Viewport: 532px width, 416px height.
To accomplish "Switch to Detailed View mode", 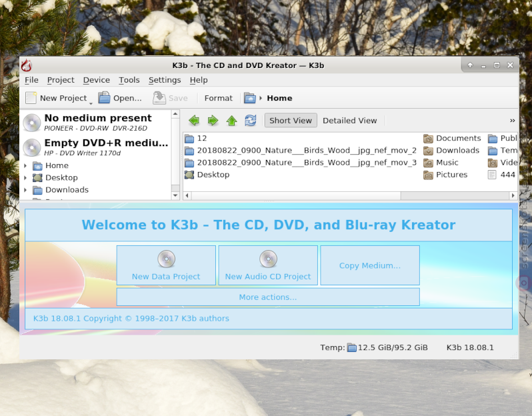I will click(350, 121).
